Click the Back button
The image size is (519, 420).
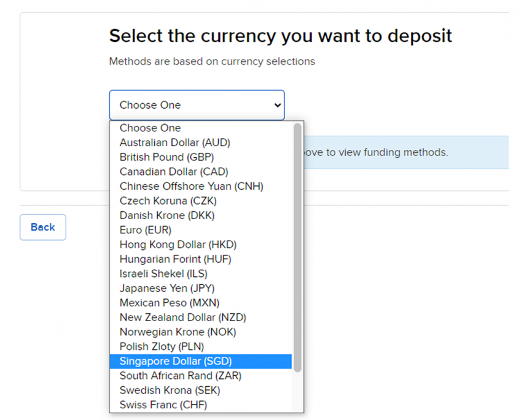[x=42, y=227]
